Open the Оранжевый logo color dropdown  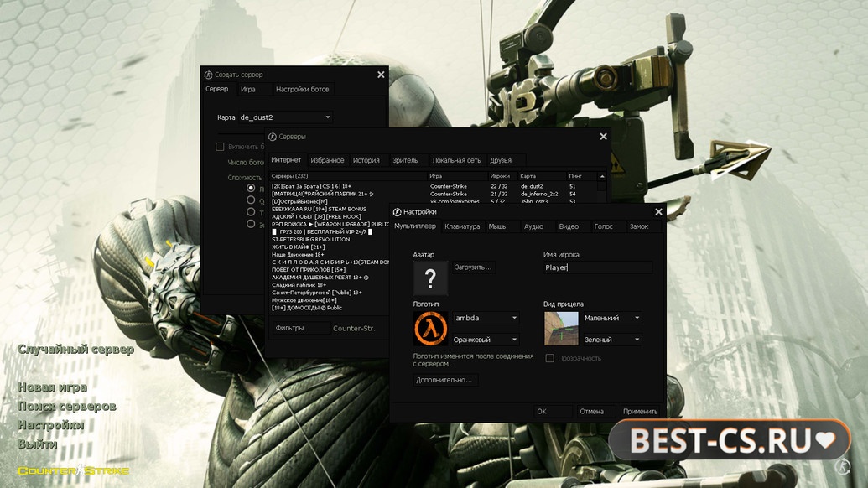pyautogui.click(x=486, y=340)
